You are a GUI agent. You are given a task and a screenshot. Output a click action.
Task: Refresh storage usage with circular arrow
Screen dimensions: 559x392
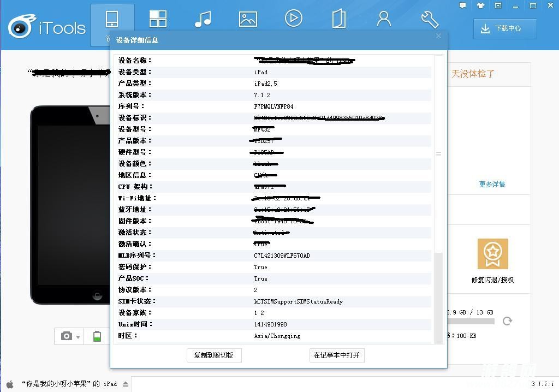point(507,321)
